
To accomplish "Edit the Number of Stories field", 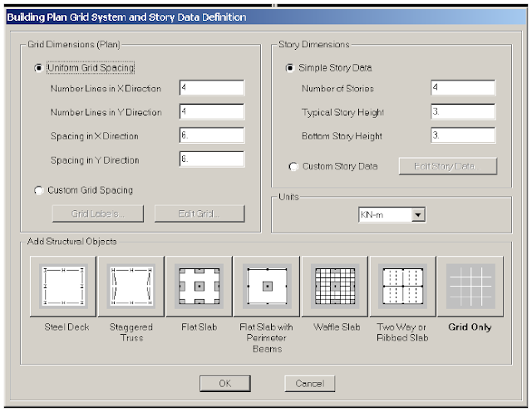I will pos(463,88).
